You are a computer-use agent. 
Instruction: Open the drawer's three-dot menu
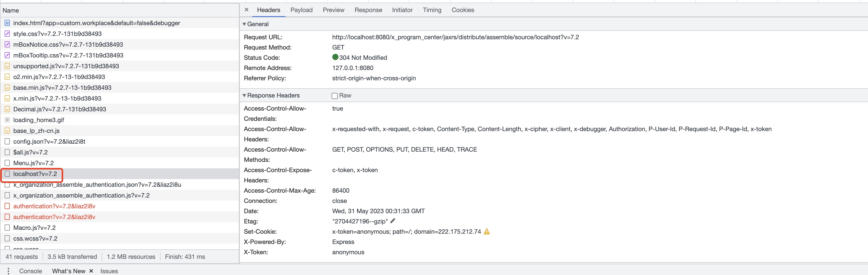8,271
